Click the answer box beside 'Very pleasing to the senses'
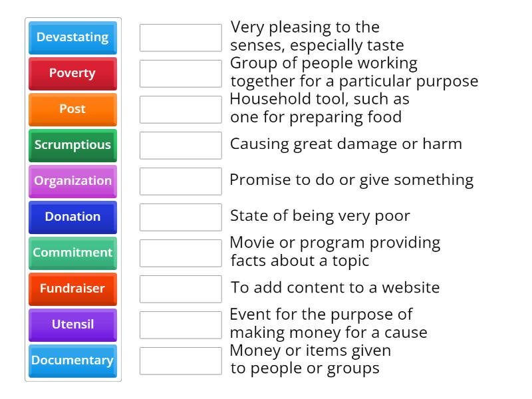Viewport: 532px width, 399px height. [181, 38]
